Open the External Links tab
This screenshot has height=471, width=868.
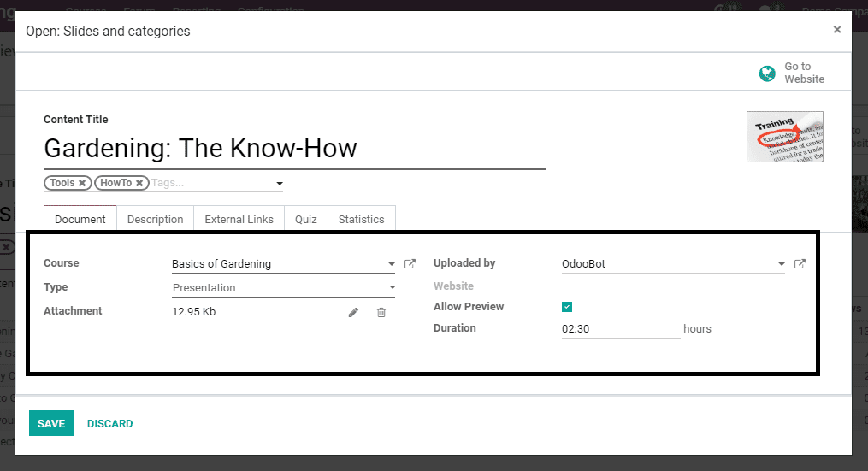tap(239, 219)
